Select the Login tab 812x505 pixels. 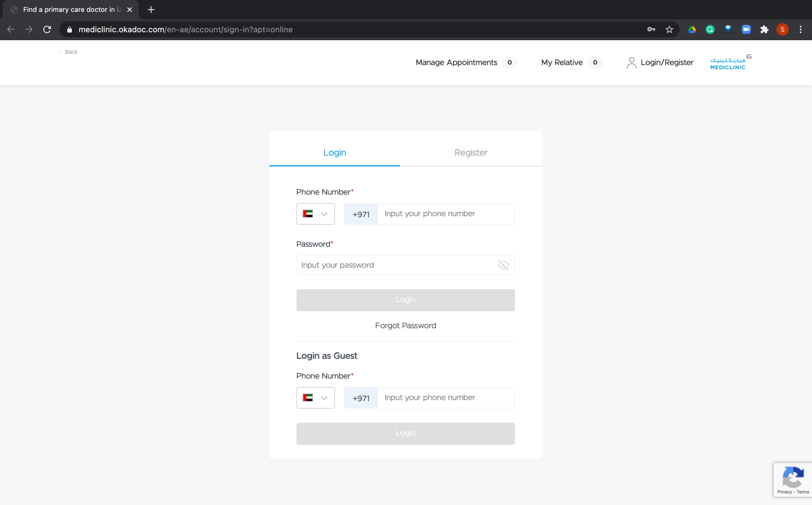point(335,153)
